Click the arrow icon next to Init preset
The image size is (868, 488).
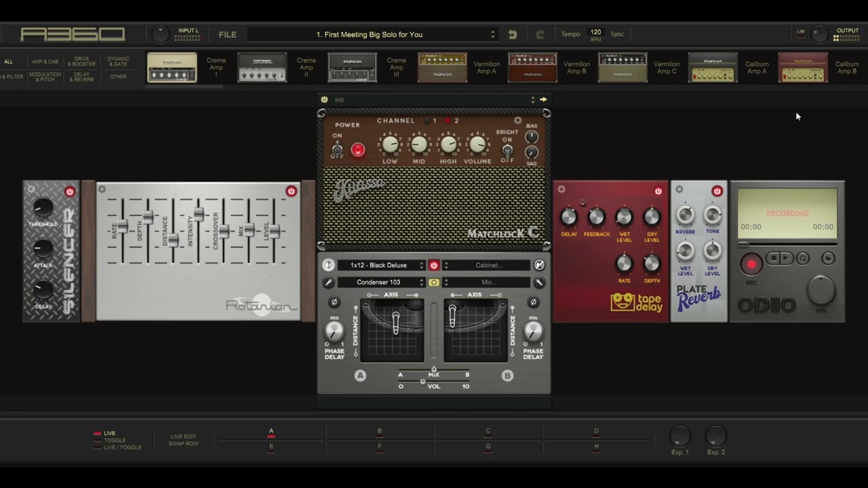coord(543,100)
